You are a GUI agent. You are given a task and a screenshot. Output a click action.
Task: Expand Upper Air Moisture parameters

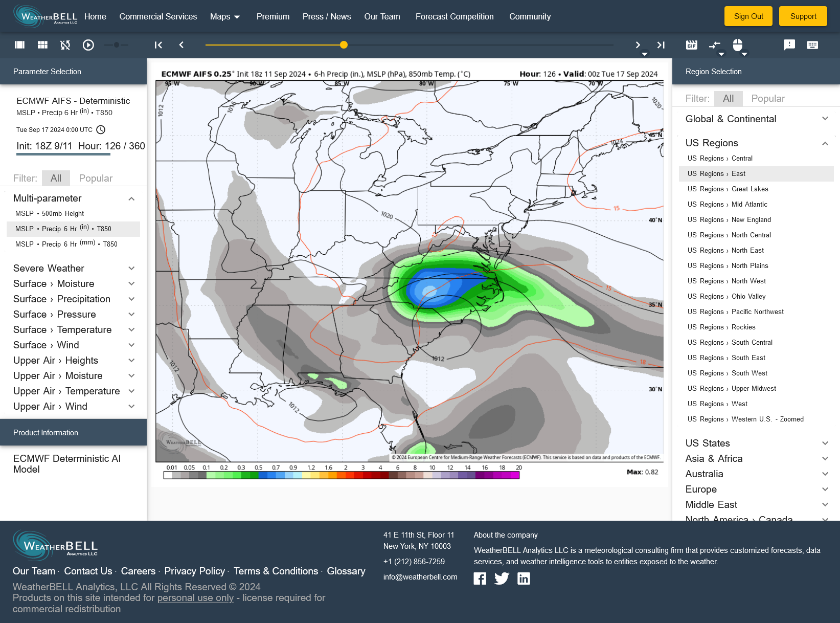73,376
